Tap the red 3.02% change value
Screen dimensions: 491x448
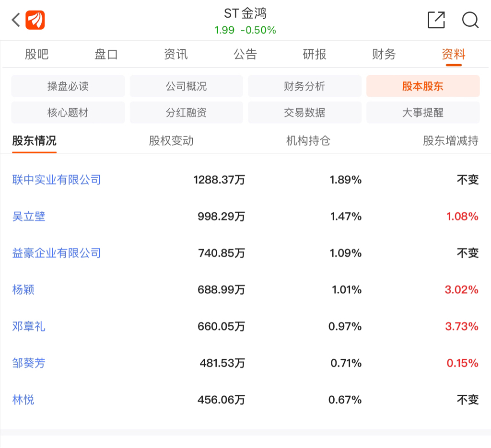(462, 290)
